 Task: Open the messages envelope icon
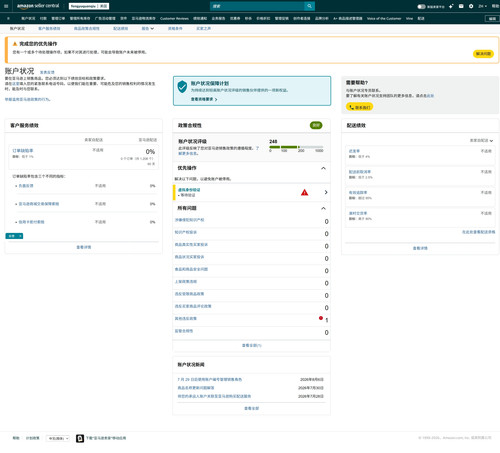(461, 6)
